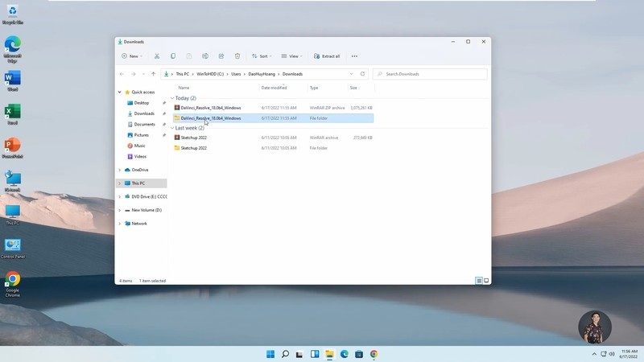The width and height of the screenshot is (644, 362).
Task: Sort by Name column header
Action: point(184,88)
